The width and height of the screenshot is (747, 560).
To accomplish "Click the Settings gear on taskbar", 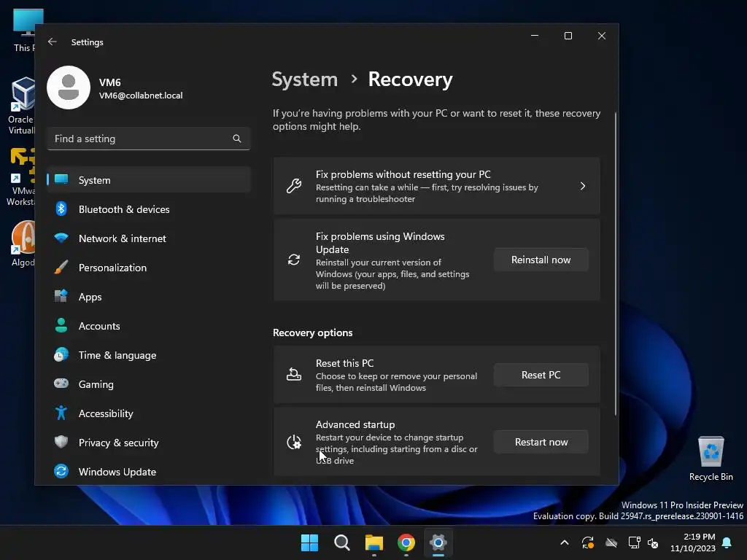I will pos(438,542).
